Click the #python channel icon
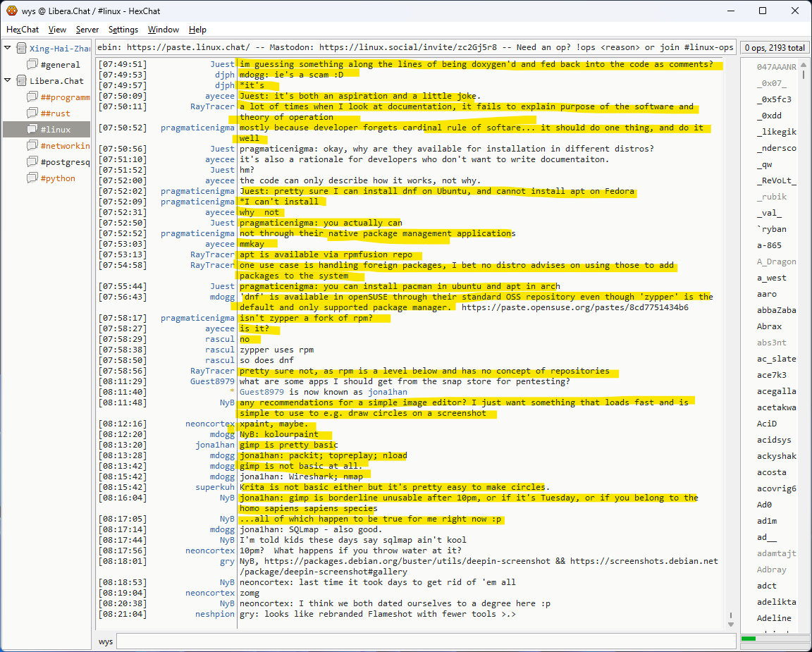The image size is (812, 652). (32, 178)
